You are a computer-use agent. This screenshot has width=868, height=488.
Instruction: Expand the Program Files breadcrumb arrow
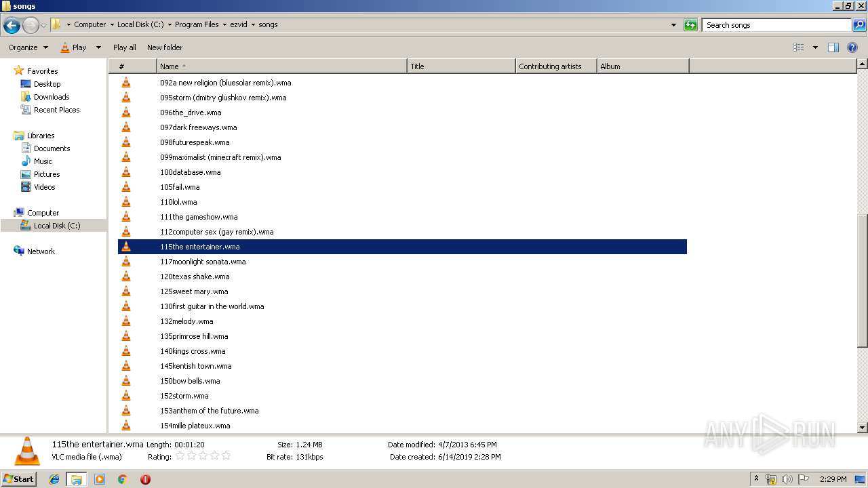coord(224,24)
